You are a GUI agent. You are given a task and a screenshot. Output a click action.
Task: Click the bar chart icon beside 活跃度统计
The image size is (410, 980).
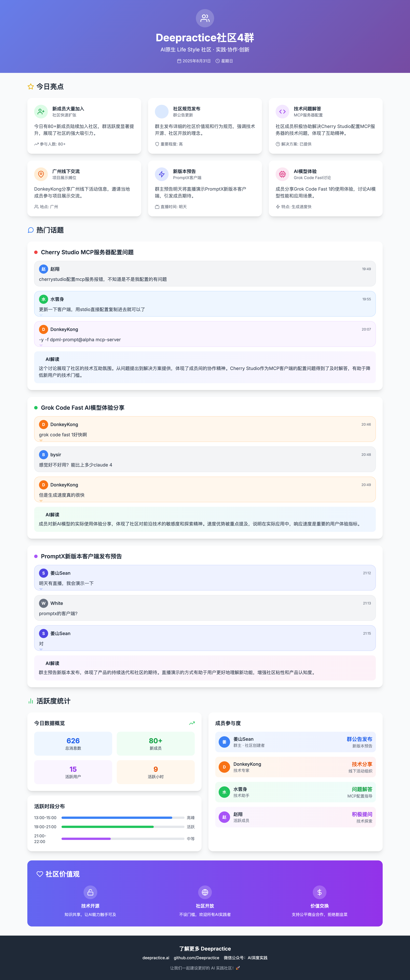(x=30, y=701)
